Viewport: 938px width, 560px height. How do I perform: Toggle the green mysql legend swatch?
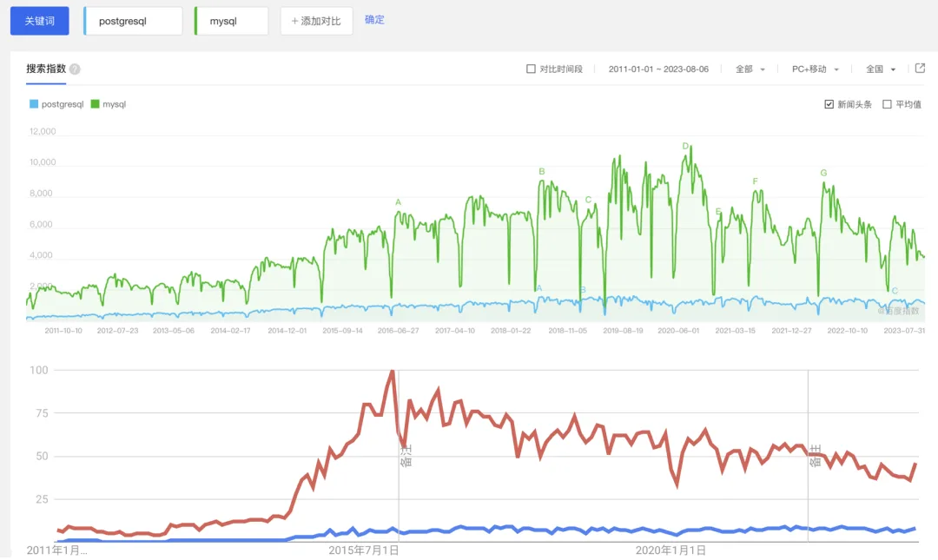(96, 104)
